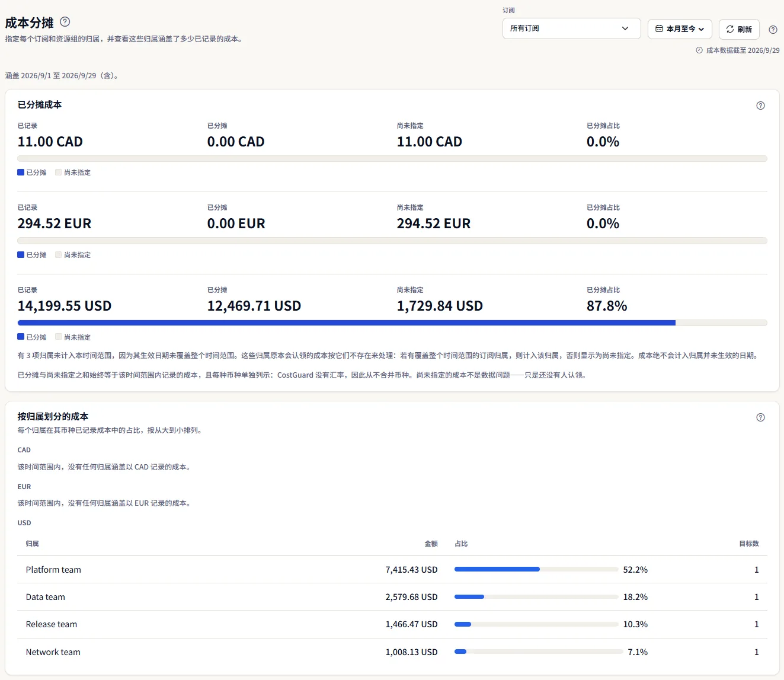Click the 11.00 CAD recorded total

pos(50,142)
